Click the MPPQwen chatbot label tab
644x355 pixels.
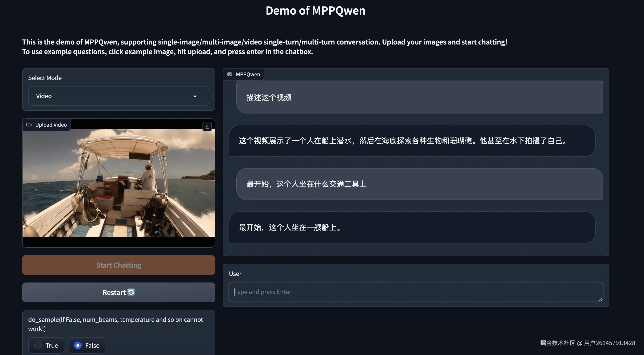point(247,74)
